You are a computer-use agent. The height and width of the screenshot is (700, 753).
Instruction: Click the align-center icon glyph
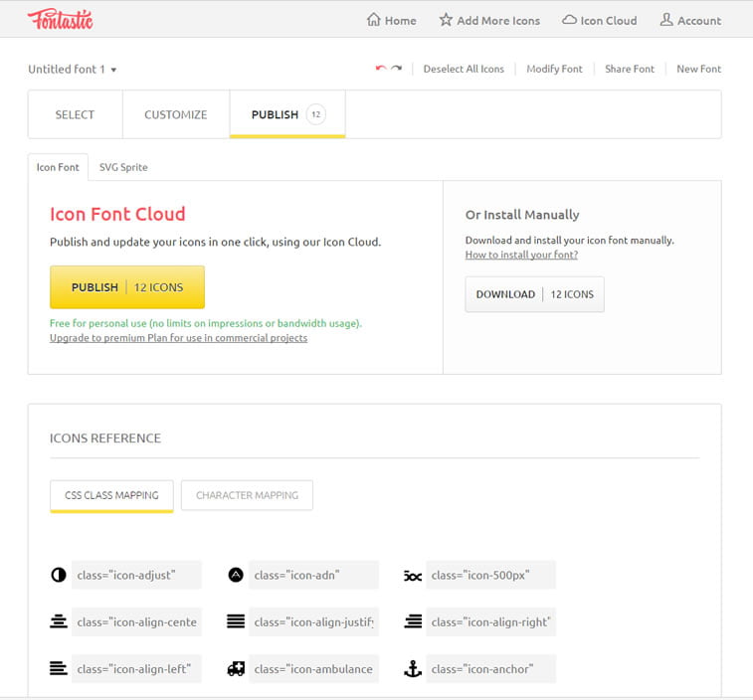(x=59, y=621)
